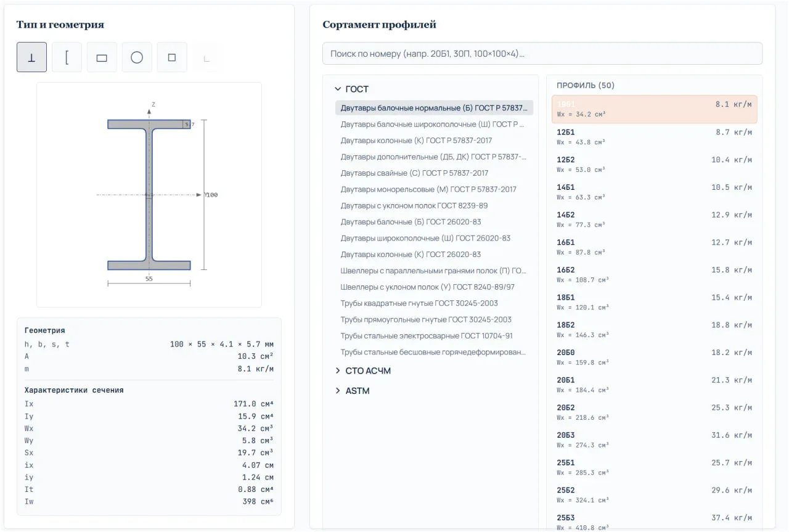Choose the round pipe profile icon

(x=137, y=57)
